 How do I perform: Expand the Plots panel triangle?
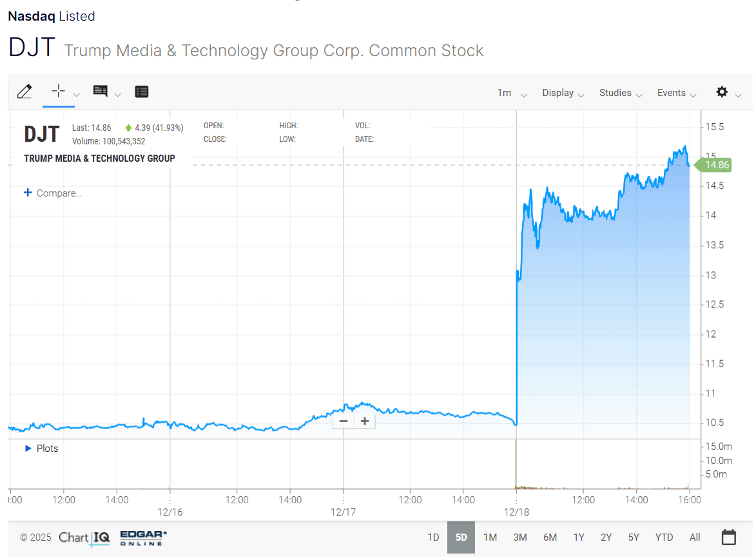click(28, 448)
